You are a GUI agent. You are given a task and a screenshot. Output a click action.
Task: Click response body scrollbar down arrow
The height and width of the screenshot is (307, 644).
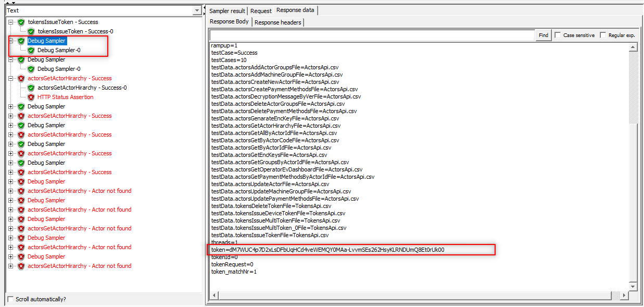coord(633,286)
